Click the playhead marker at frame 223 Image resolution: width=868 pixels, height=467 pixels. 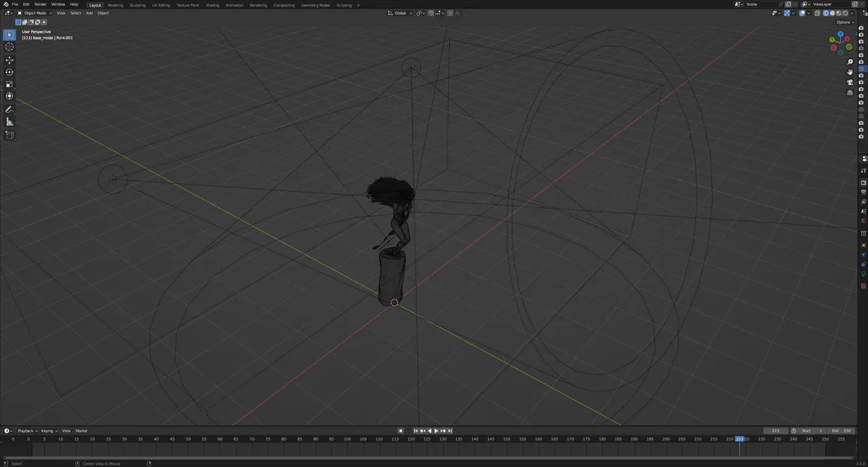(739, 439)
